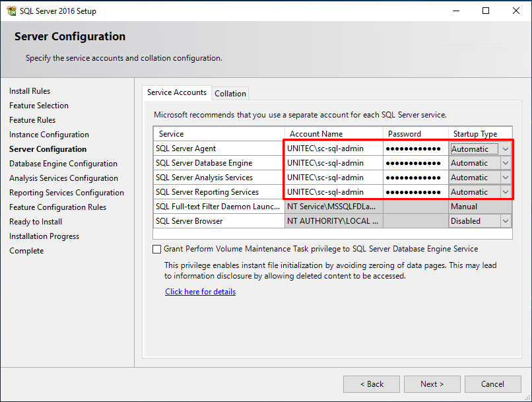The height and width of the screenshot is (402, 532).
Task: Open Startup Type dropdown for SQL Server Analysis Services
Action: [506, 178]
